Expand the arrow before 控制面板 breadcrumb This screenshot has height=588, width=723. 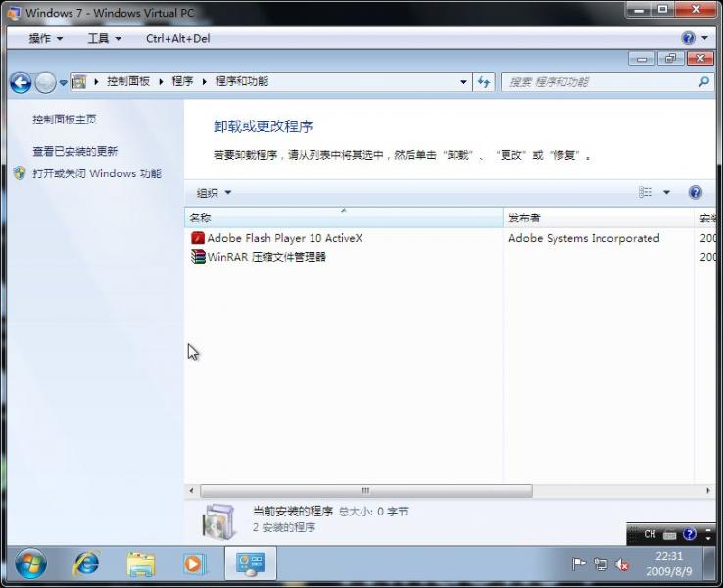pos(96,82)
